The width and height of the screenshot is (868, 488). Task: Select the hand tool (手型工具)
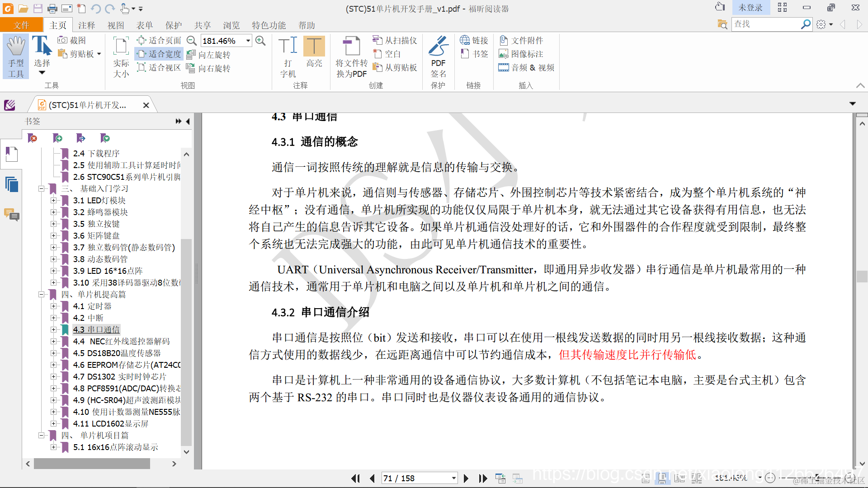[16, 56]
